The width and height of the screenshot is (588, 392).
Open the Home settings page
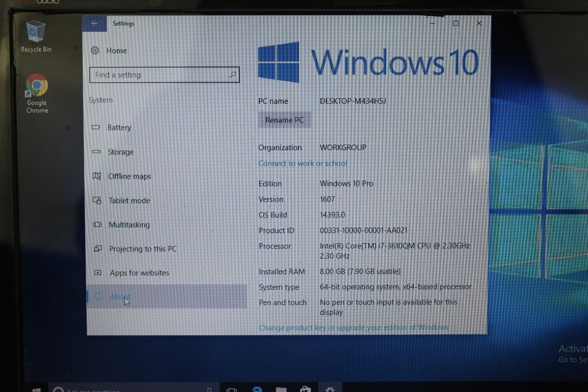109,51
